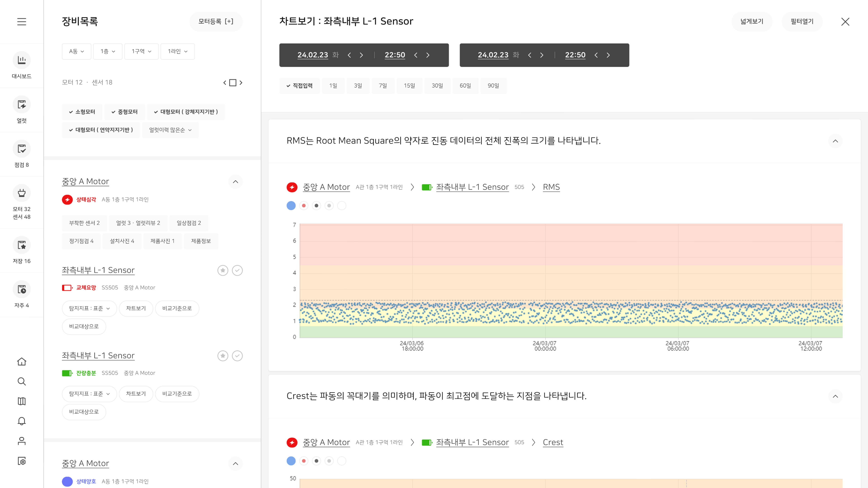Viewport: 868px width, 488px height.
Task: Open the document settings icon at sidebar bottom
Action: pyautogui.click(x=21, y=461)
